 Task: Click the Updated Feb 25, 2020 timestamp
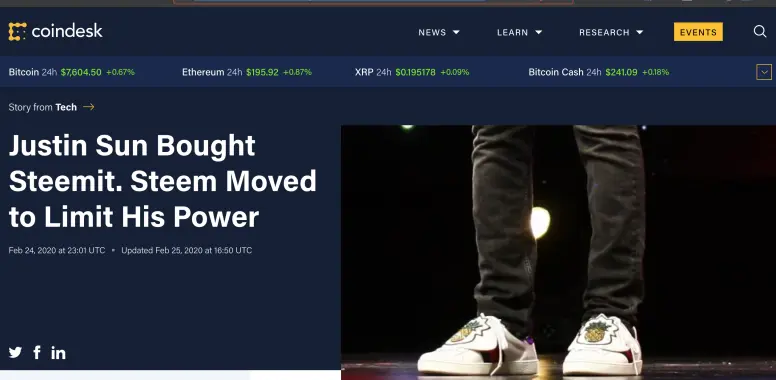[x=187, y=250]
